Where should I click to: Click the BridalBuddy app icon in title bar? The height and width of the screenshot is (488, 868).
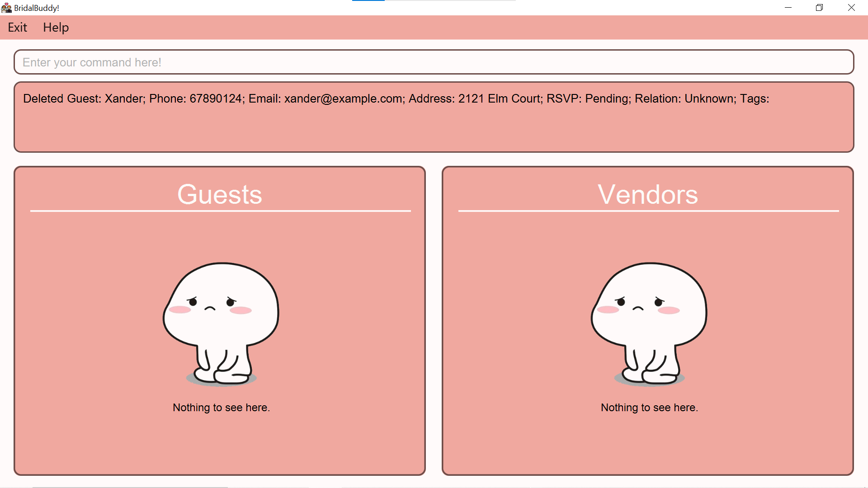pos(6,8)
